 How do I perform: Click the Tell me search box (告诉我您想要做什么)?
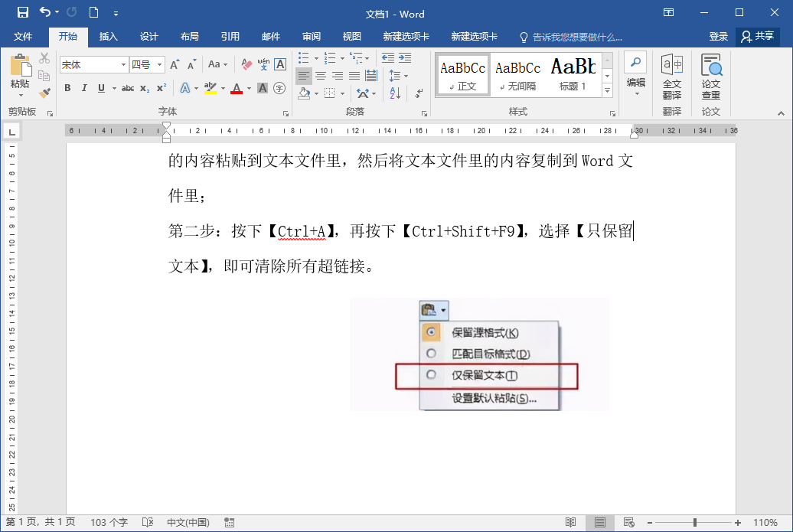(x=572, y=37)
